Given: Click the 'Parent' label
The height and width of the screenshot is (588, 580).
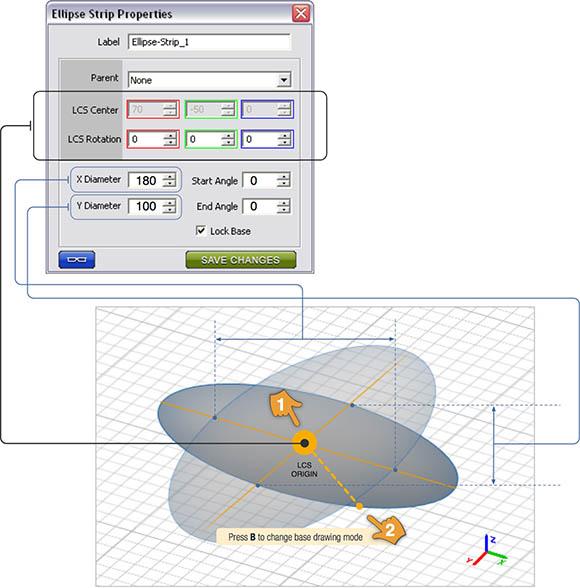Looking at the screenshot, I should [x=104, y=78].
